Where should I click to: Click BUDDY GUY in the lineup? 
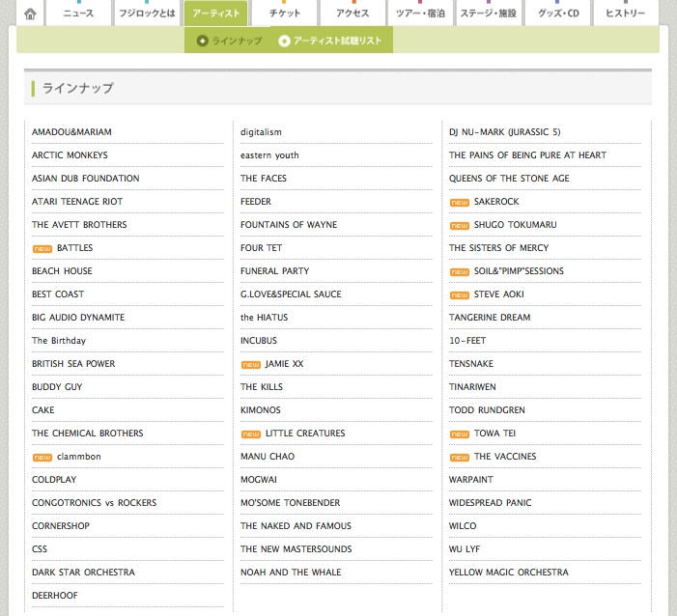[x=57, y=387]
